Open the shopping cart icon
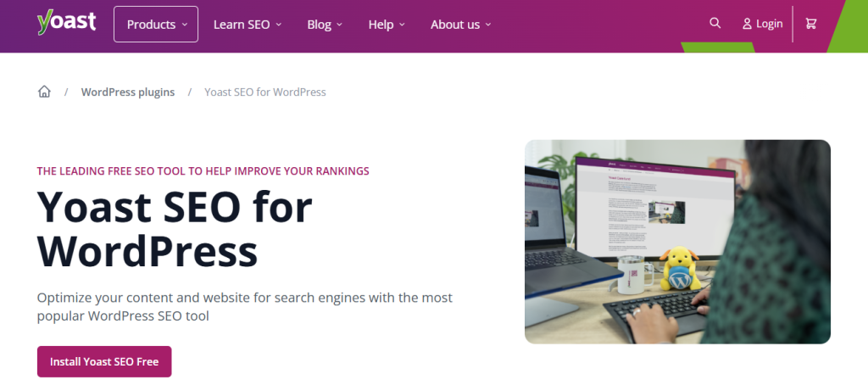 [x=811, y=23]
